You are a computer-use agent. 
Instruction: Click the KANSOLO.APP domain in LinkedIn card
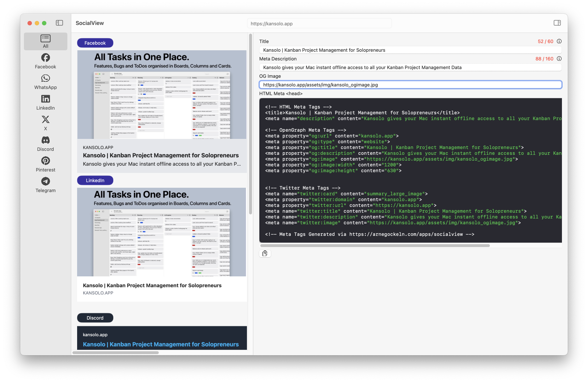point(98,293)
